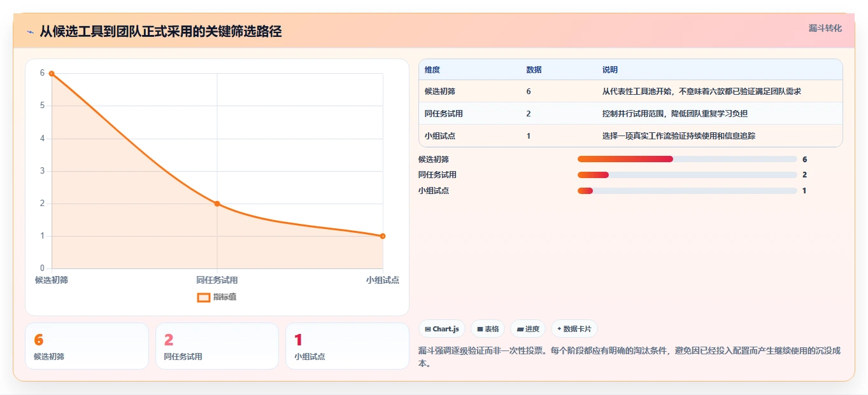
Task: Toggle the 指标值 legend color box
Action: (204, 297)
